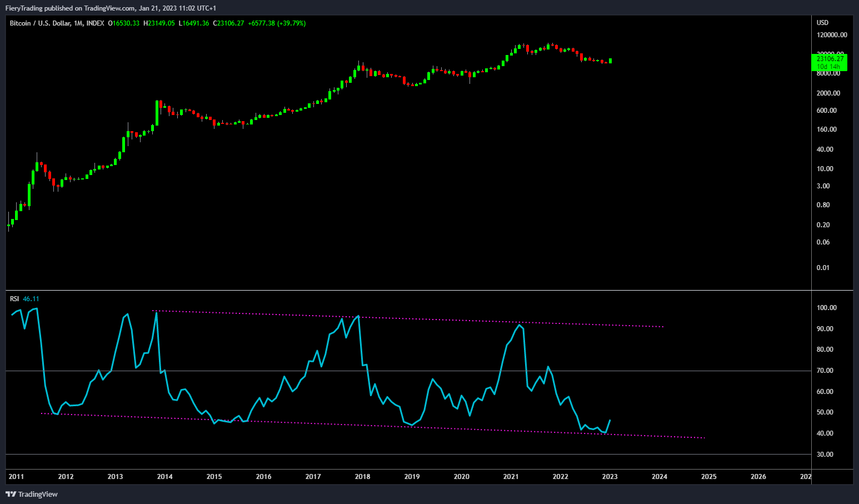Click the 2013 label on the time axis
Screen dimensions: 859x504
pyautogui.click(x=115, y=477)
